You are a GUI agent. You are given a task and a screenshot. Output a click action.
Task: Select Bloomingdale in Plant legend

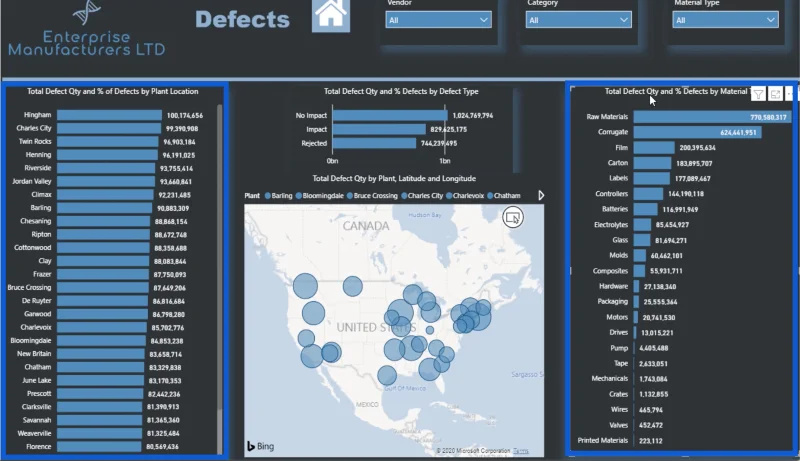(x=320, y=196)
